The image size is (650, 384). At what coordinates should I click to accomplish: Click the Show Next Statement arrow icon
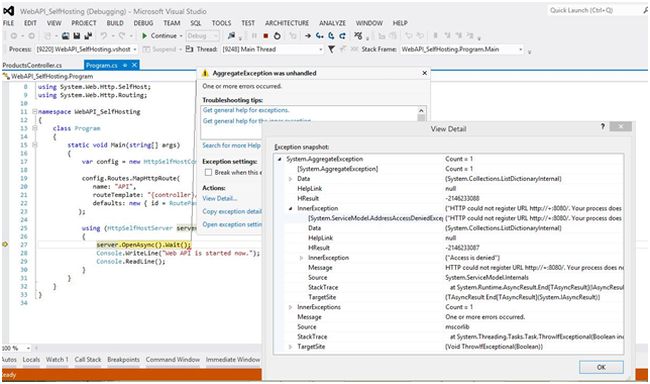click(308, 36)
